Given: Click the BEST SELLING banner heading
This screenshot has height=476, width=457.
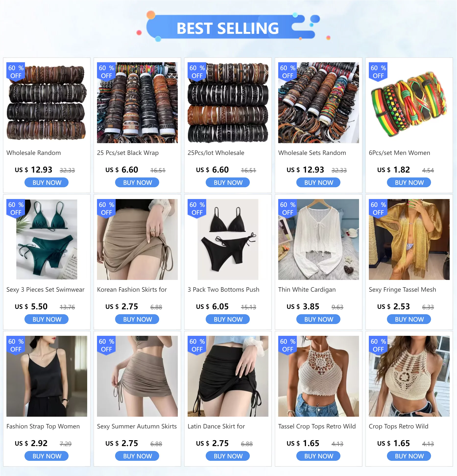Looking at the screenshot, I should pyautogui.click(x=228, y=28).
